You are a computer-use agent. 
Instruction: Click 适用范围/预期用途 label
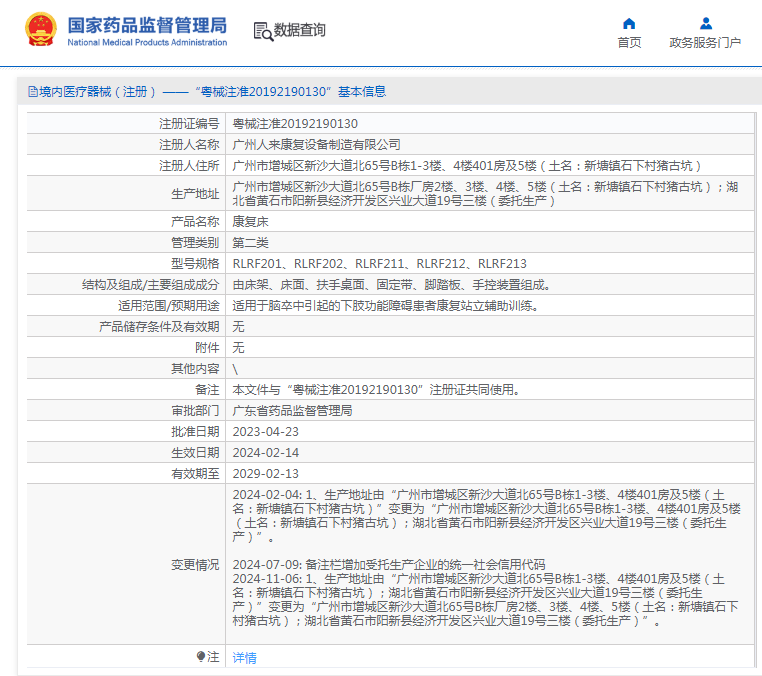click(x=169, y=306)
